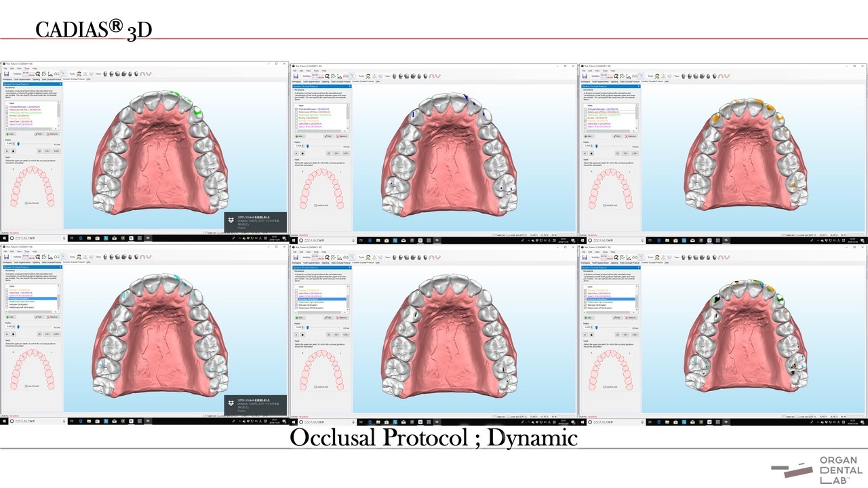Click lower arch view icon in top-left window
Viewport: 868px width, 488px height.
(x=149, y=74)
